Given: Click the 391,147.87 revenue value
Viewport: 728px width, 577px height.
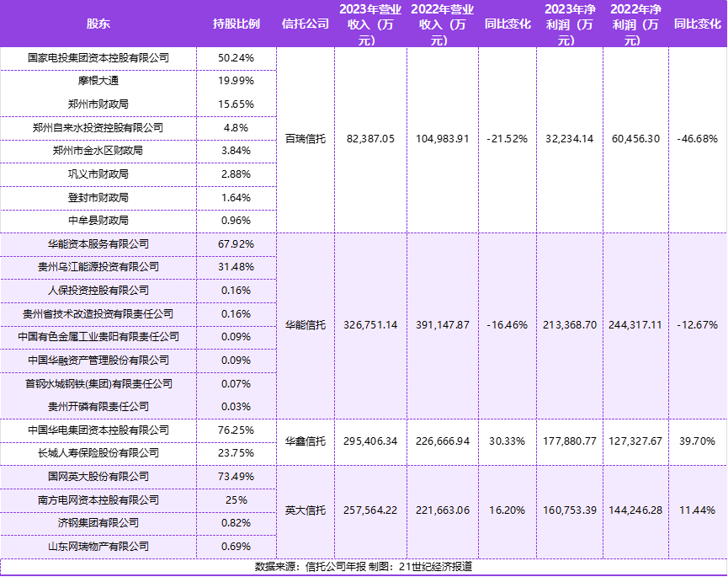Looking at the screenshot, I should pos(443,325).
